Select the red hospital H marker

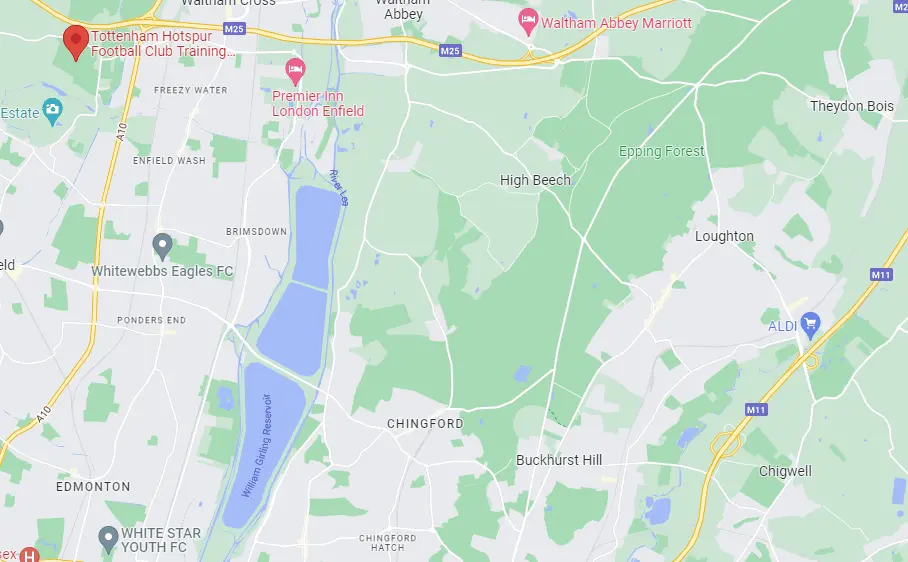(30, 554)
